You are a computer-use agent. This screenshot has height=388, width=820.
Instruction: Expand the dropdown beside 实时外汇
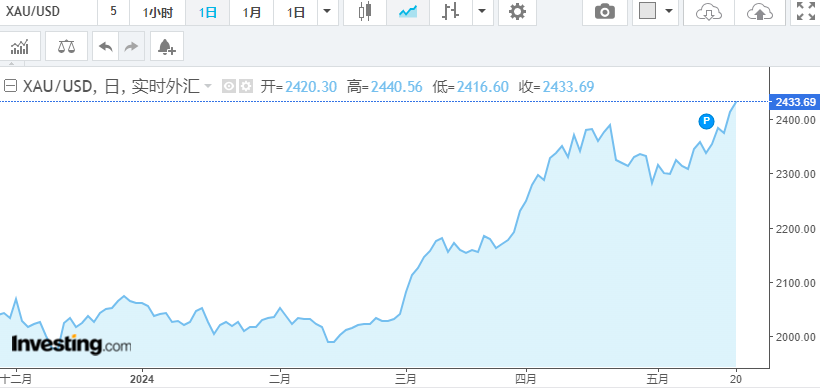208,86
